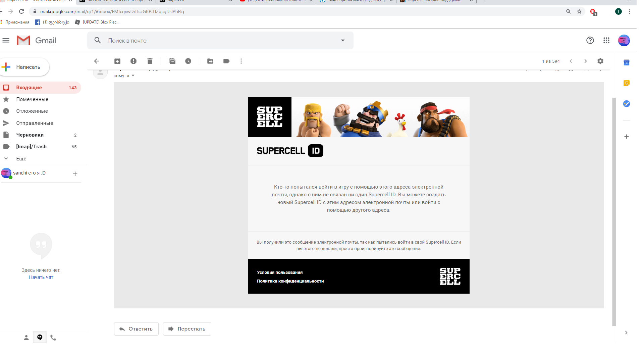Open Gmail settings gear
644x349 pixels.
[x=600, y=61]
